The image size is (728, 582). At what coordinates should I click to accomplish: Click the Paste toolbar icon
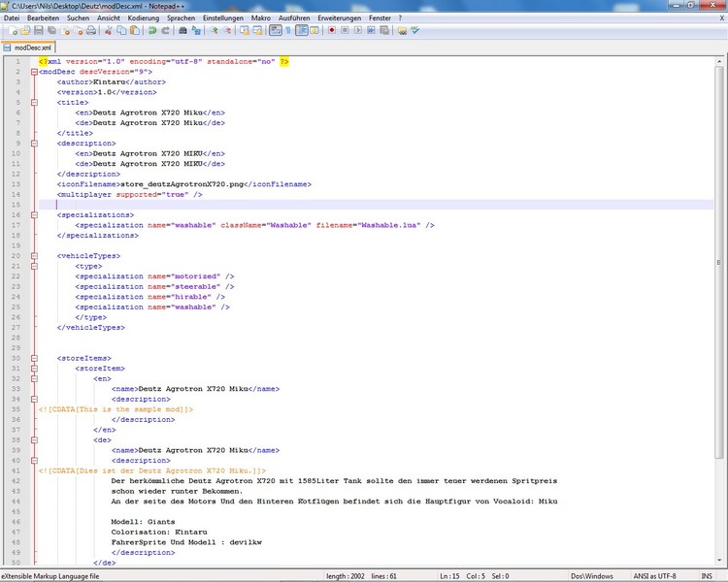click(x=135, y=31)
